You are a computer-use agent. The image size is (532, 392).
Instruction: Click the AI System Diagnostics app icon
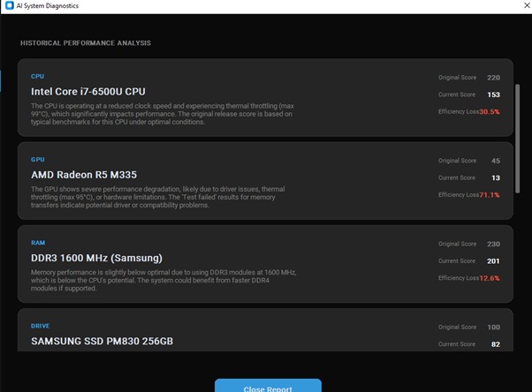tap(10, 5)
